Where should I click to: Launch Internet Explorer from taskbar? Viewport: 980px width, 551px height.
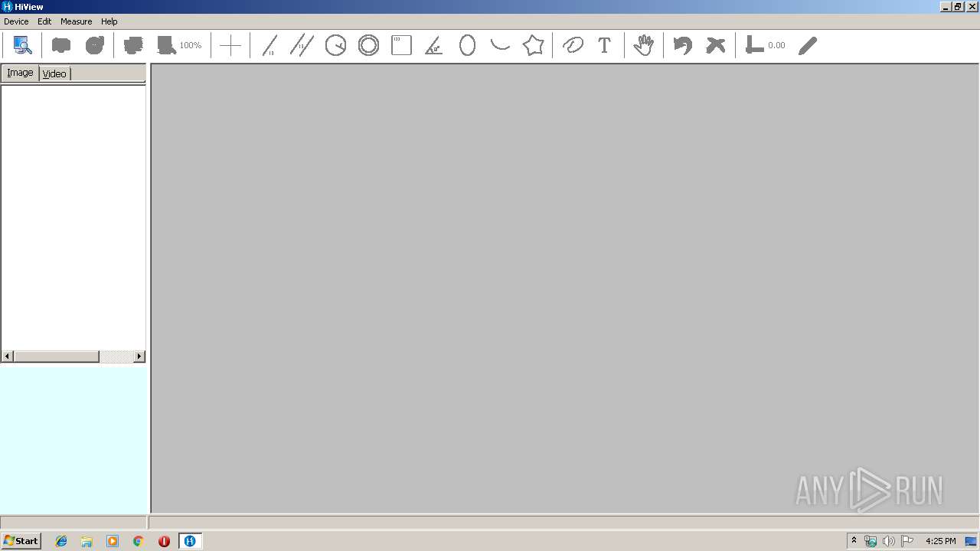point(61,541)
